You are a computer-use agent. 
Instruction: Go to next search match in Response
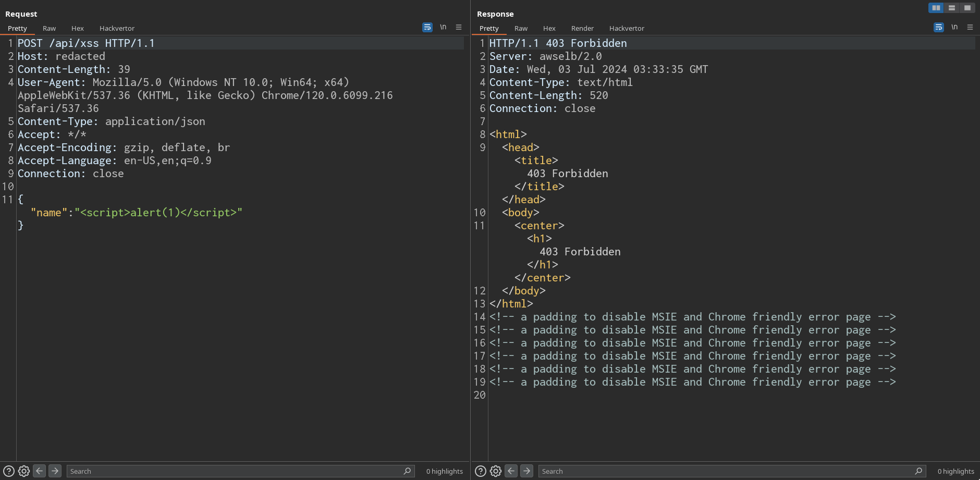point(527,471)
